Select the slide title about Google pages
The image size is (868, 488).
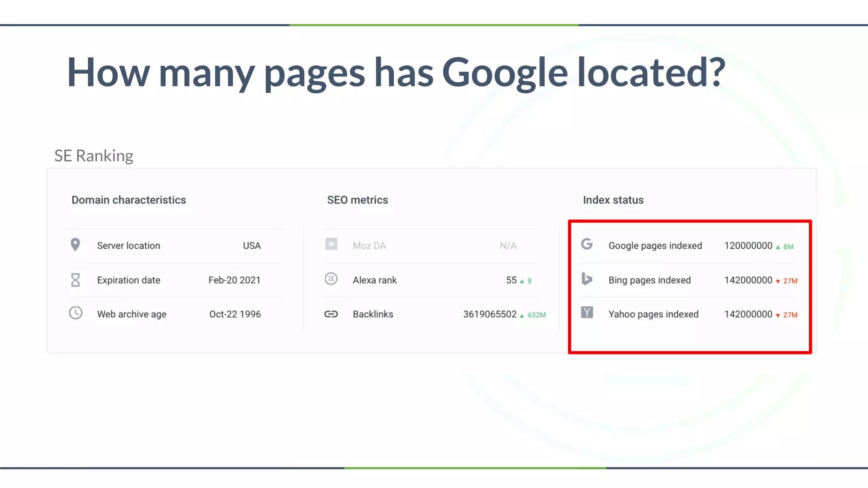[396, 73]
